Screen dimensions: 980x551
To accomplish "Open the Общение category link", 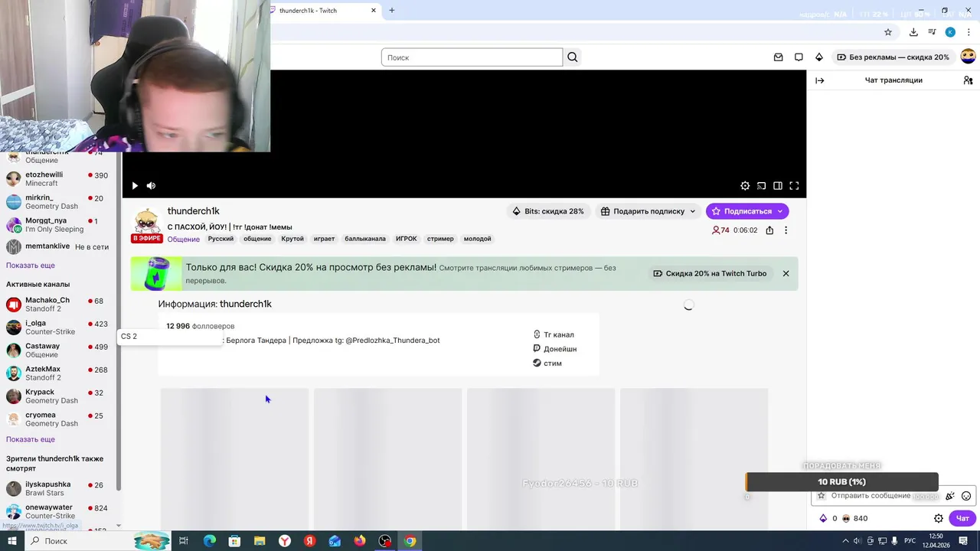I will (x=184, y=240).
